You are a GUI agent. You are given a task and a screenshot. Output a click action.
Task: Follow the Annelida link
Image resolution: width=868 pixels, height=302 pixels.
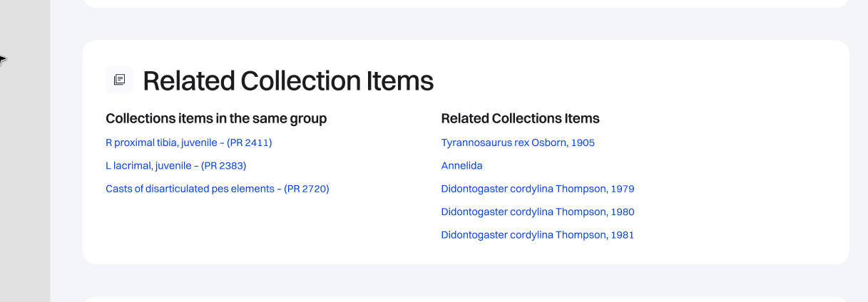coord(461,166)
